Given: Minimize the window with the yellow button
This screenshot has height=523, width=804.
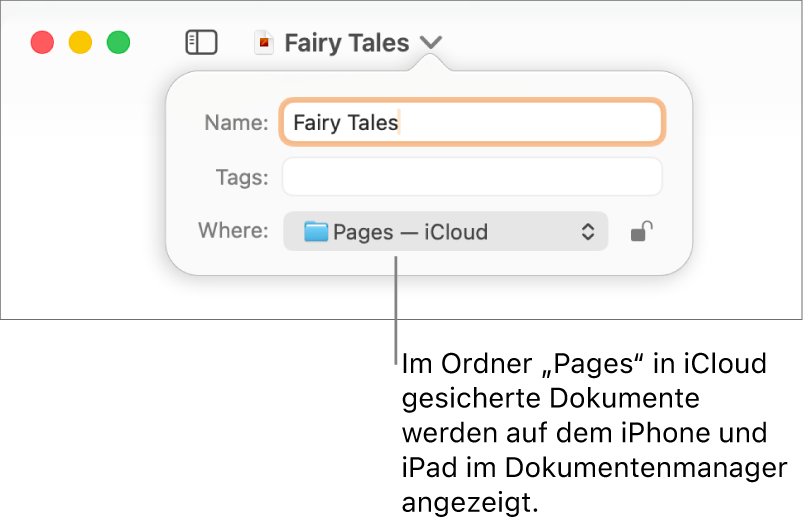Looking at the screenshot, I should point(80,43).
